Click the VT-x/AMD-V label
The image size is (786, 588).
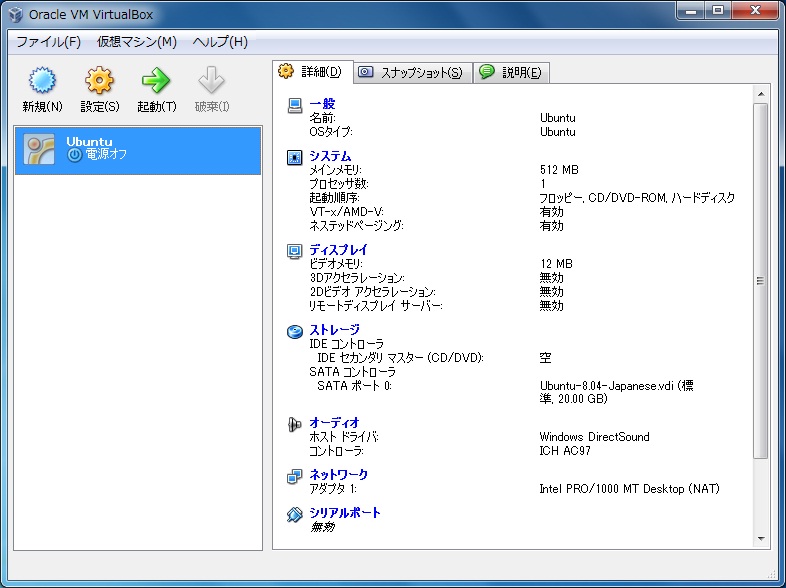346,212
